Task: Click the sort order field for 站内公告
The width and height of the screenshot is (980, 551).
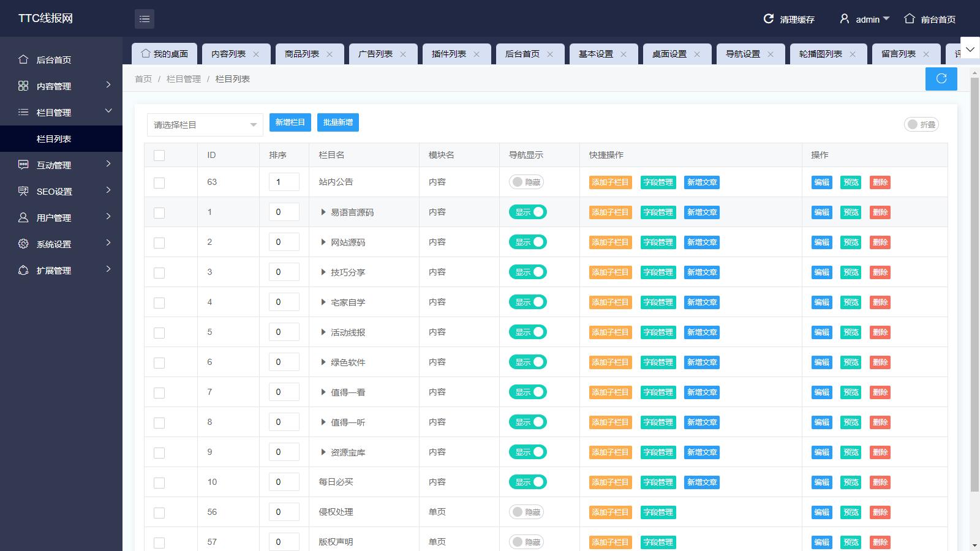Action: (x=284, y=182)
